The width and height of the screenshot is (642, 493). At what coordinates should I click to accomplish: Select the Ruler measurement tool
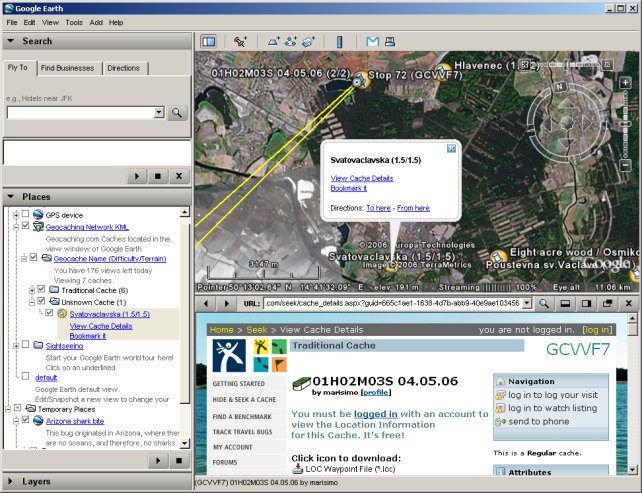pos(339,42)
